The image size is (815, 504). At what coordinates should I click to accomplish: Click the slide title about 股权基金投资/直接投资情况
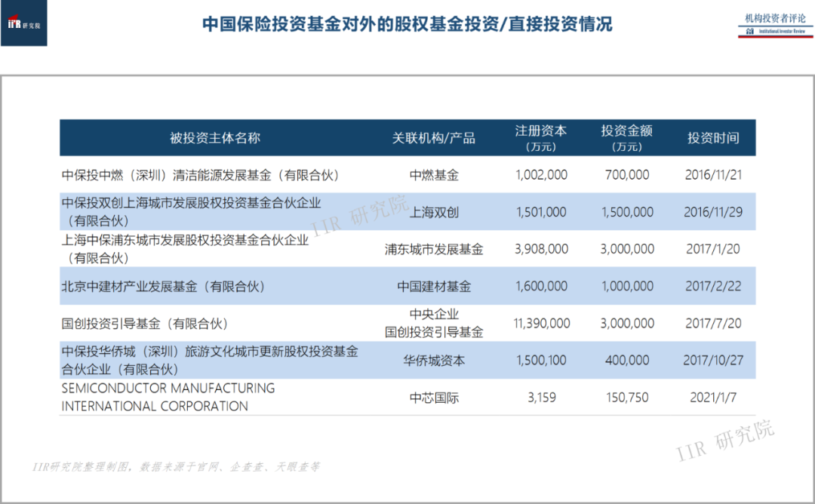(x=407, y=24)
